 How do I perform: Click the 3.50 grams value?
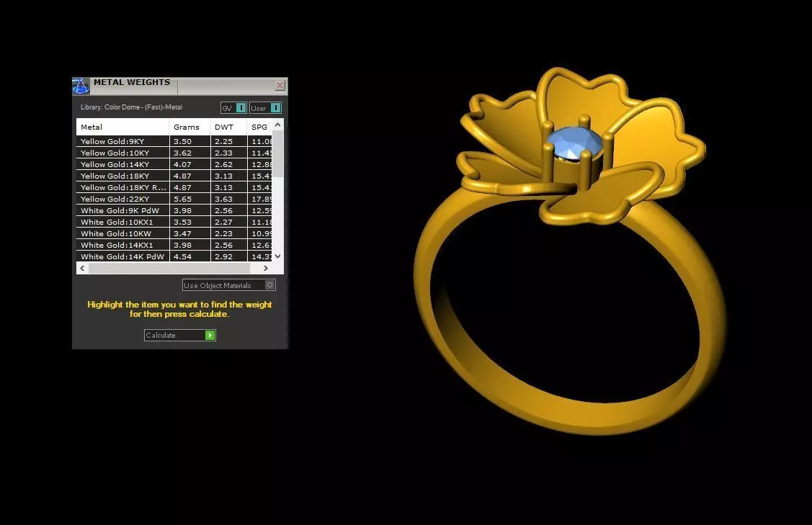pos(183,141)
